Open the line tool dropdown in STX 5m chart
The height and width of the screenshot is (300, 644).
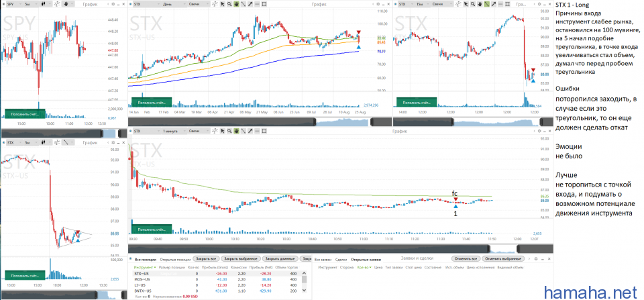tap(68, 142)
